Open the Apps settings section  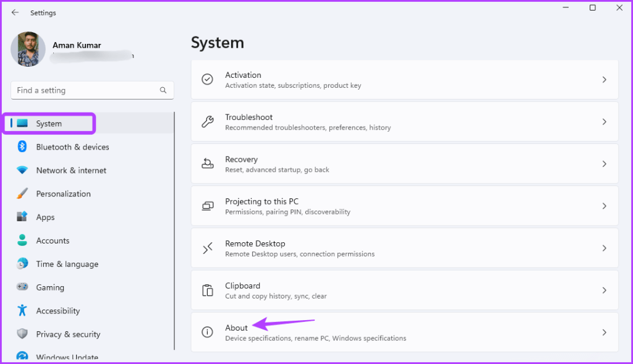(45, 217)
